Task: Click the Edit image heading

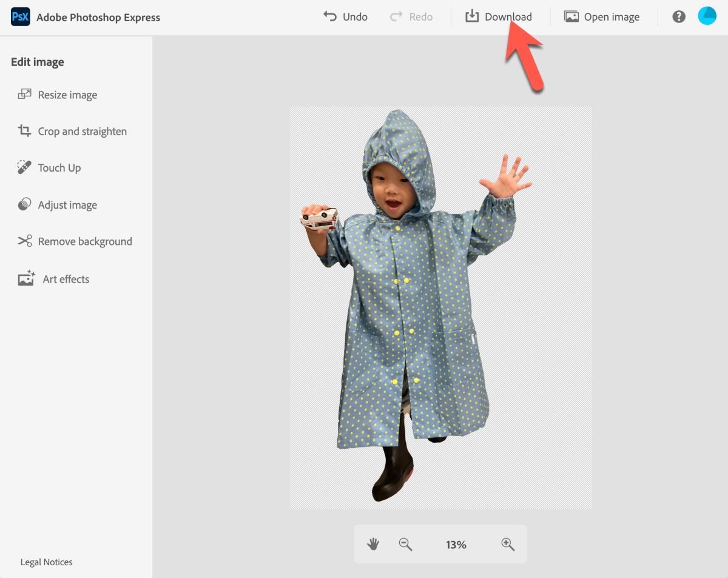Action: [x=38, y=62]
